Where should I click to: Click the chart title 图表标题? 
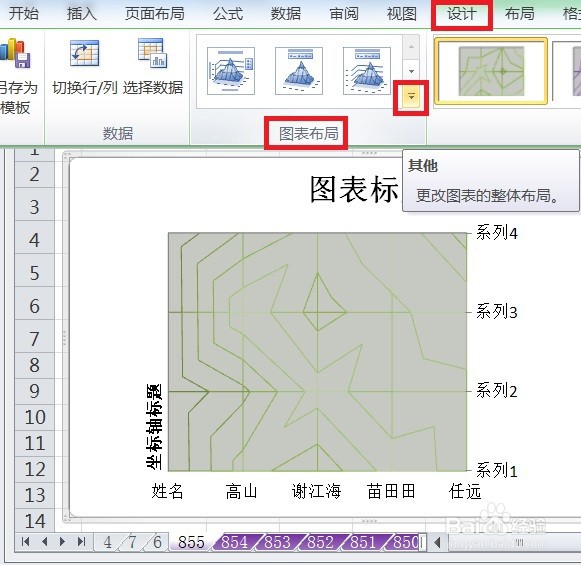tap(355, 189)
